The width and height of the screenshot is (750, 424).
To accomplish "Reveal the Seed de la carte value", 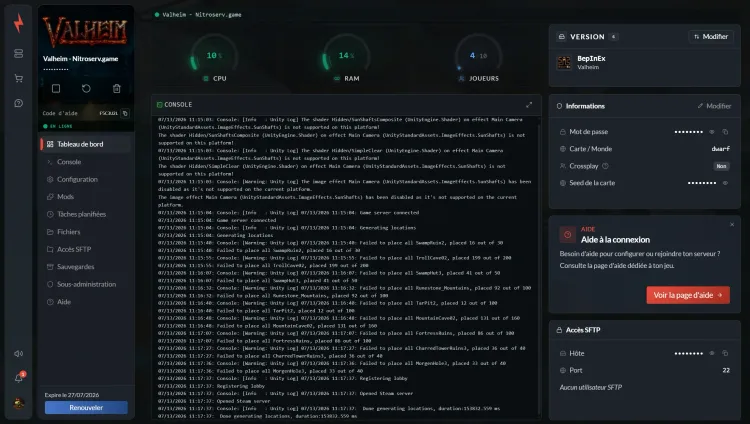I will coord(725,183).
